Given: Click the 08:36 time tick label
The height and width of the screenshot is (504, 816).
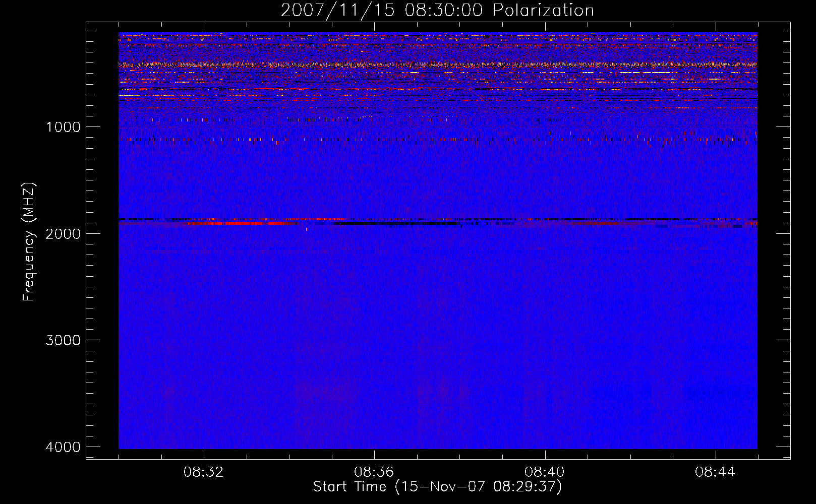Looking at the screenshot, I should 374,472.
